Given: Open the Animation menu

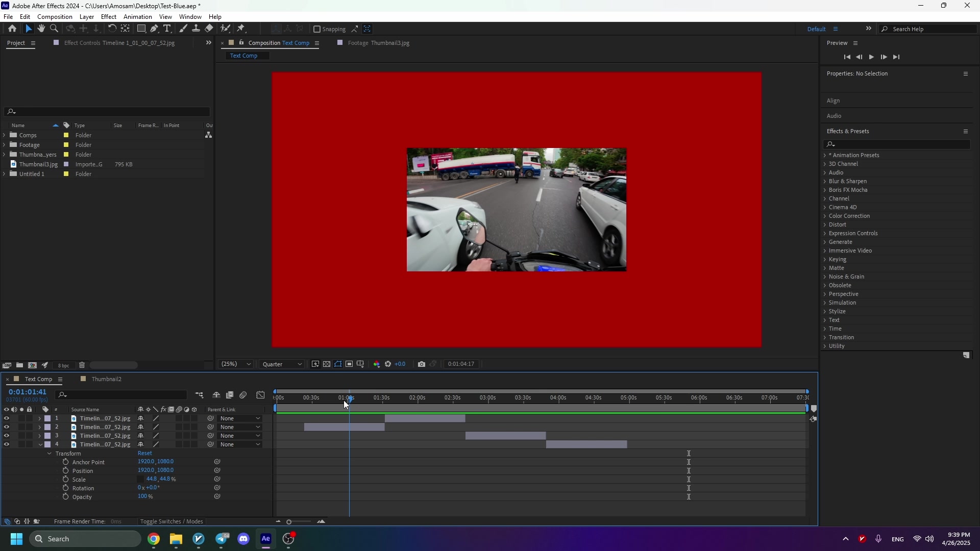Looking at the screenshot, I should [137, 17].
